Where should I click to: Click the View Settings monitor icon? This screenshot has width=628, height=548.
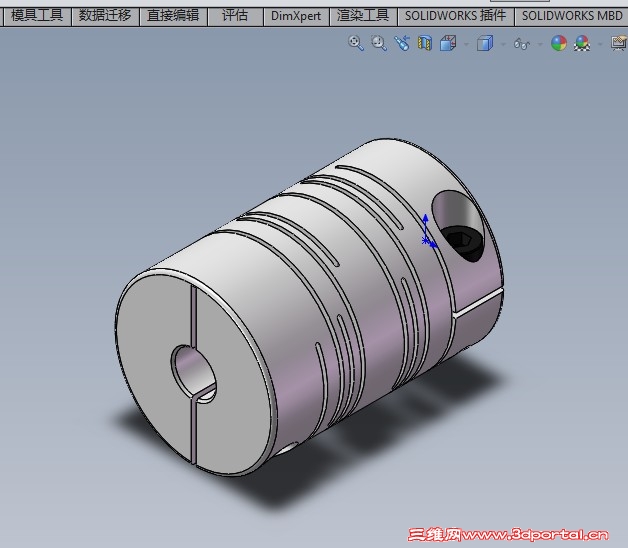point(619,43)
